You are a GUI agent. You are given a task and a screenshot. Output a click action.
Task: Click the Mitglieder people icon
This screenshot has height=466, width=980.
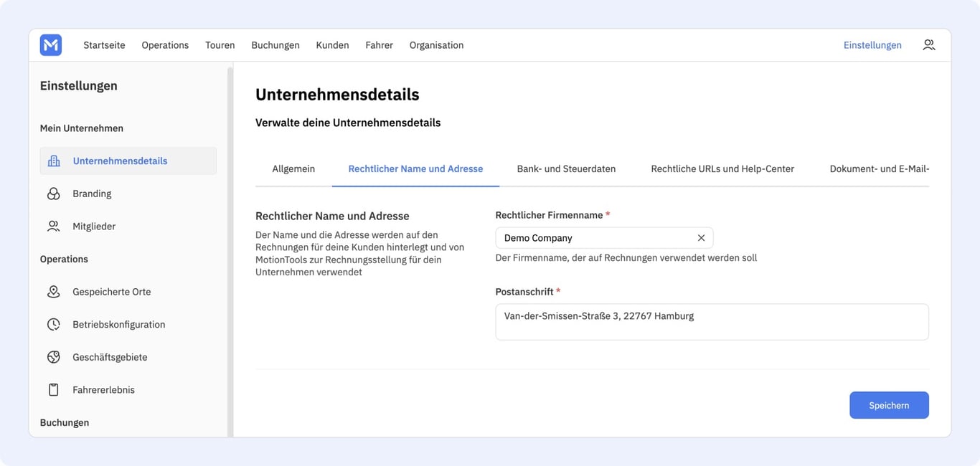(x=54, y=226)
